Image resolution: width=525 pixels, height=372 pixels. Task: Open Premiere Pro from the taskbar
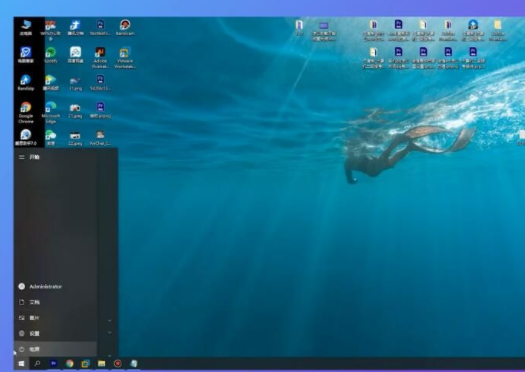click(x=54, y=363)
